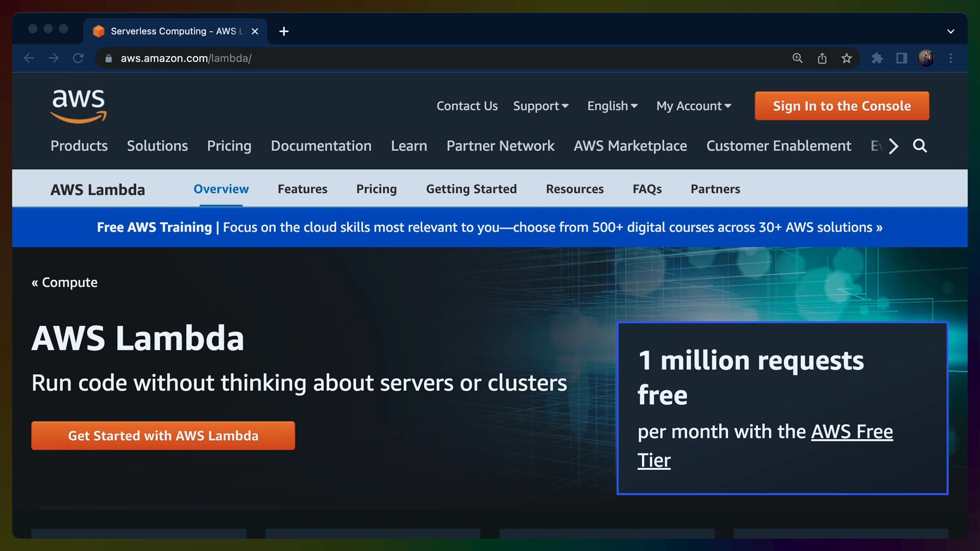Viewport: 980px width, 551px height.
Task: Open the browser bookmark/favorites icon
Action: coord(847,58)
